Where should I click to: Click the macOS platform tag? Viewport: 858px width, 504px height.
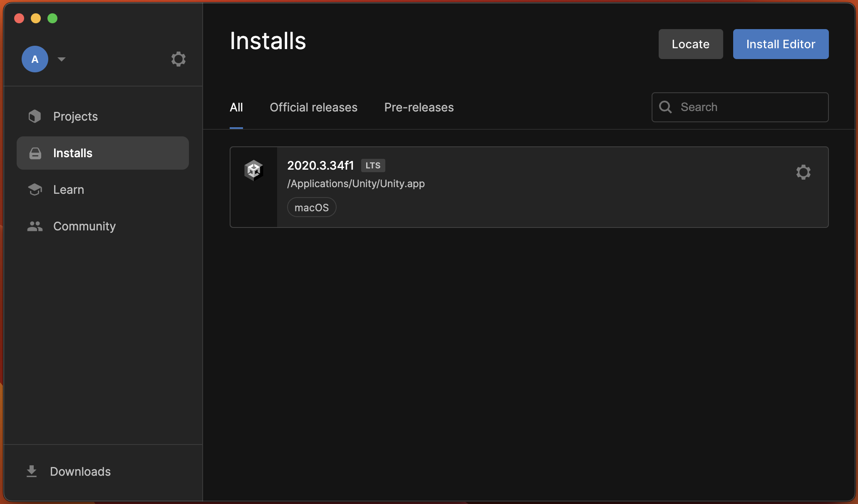point(312,208)
